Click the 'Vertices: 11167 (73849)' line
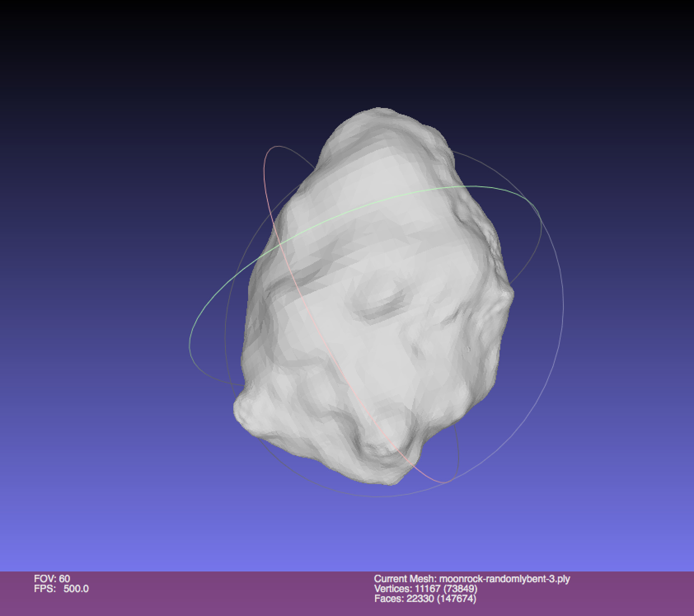The height and width of the screenshot is (616, 694). (426, 588)
